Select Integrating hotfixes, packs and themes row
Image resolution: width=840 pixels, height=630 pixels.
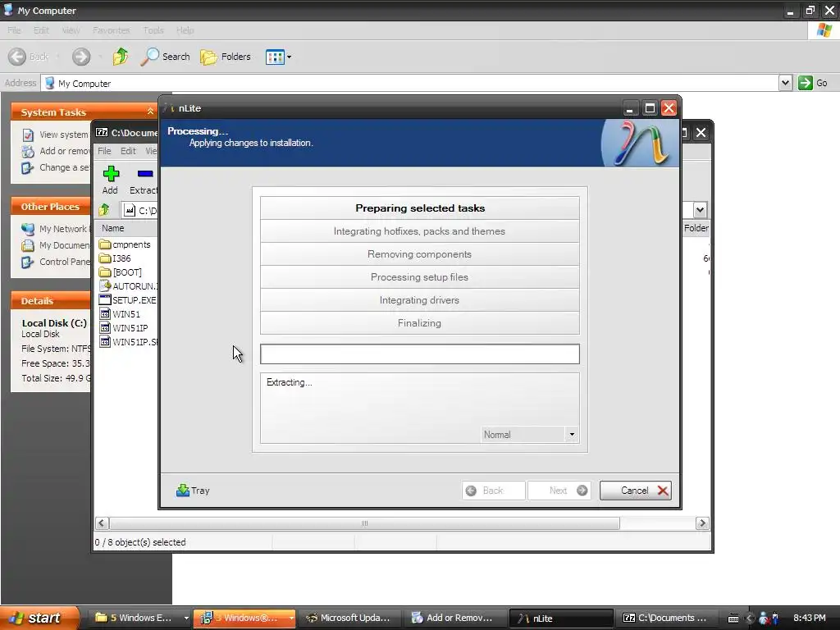[420, 231]
